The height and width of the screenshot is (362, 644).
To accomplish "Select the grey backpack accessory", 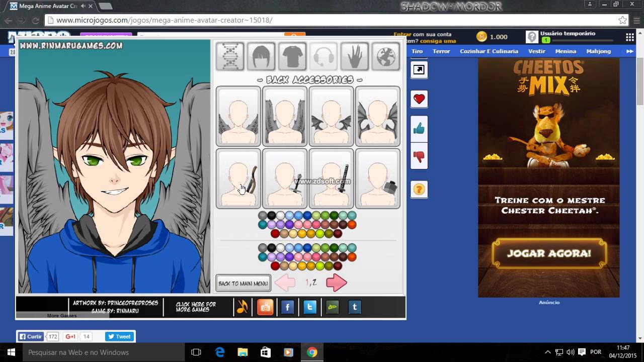I will coord(378,178).
